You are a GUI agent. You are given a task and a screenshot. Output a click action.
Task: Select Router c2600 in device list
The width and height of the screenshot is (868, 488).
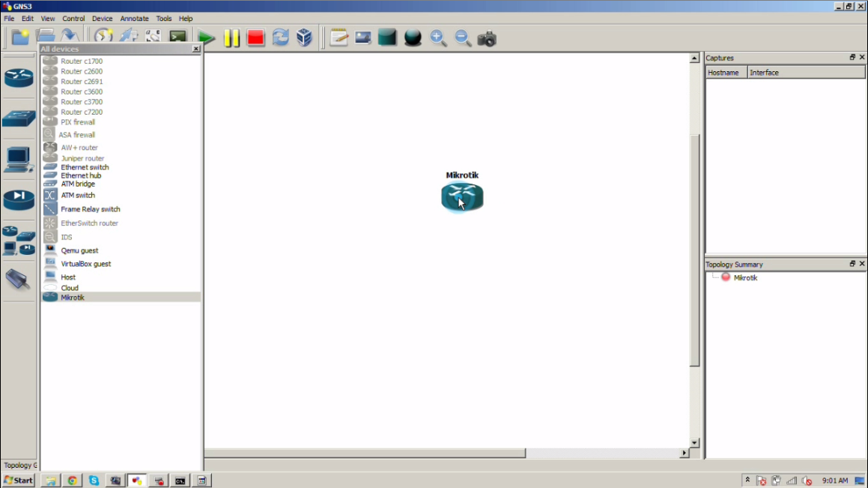tap(82, 71)
